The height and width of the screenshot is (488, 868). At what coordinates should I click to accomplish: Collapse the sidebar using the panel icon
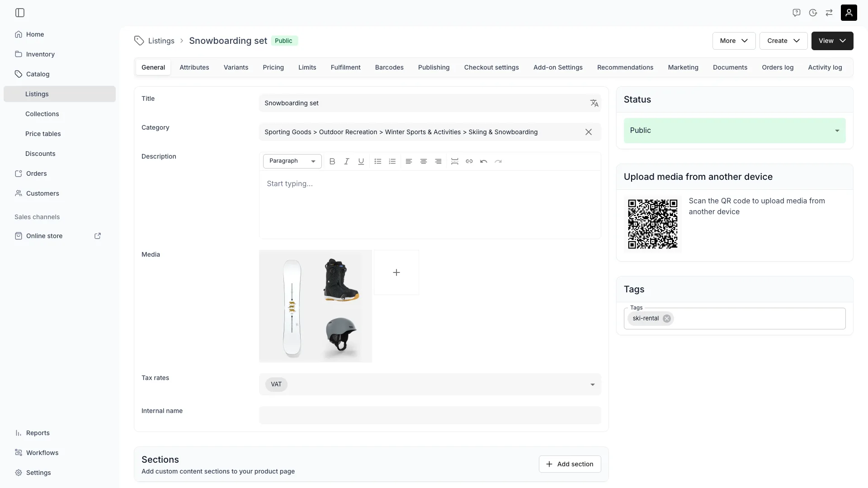tap(20, 13)
